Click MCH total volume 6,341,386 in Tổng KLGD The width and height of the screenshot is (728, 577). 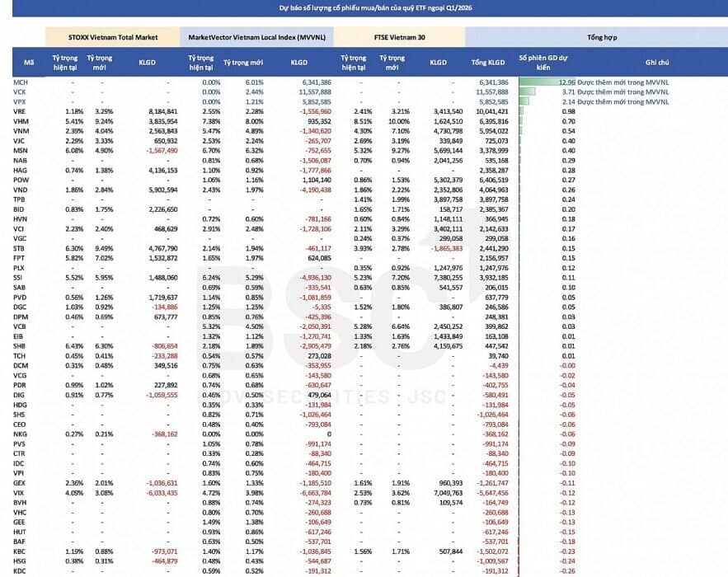[494, 82]
